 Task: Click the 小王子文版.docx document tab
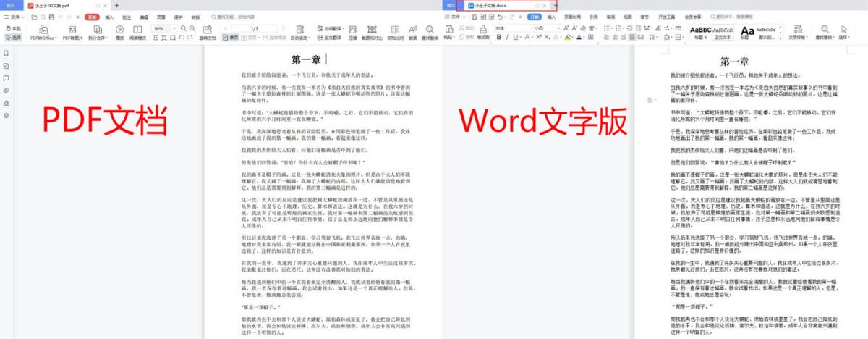click(x=508, y=5)
